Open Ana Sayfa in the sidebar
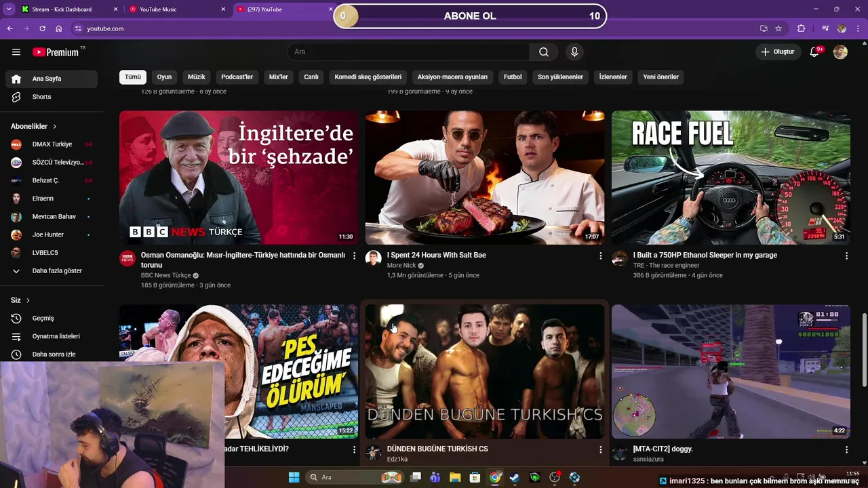This screenshot has height=488, width=868. [52, 79]
